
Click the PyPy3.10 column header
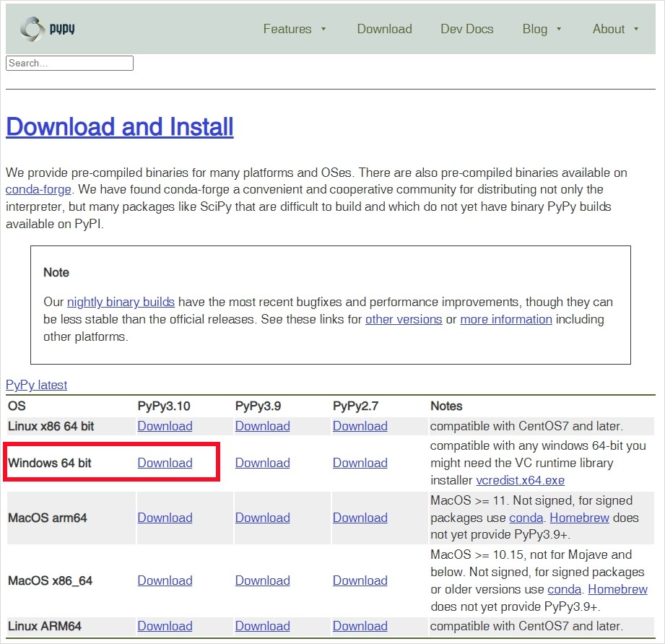coord(164,406)
